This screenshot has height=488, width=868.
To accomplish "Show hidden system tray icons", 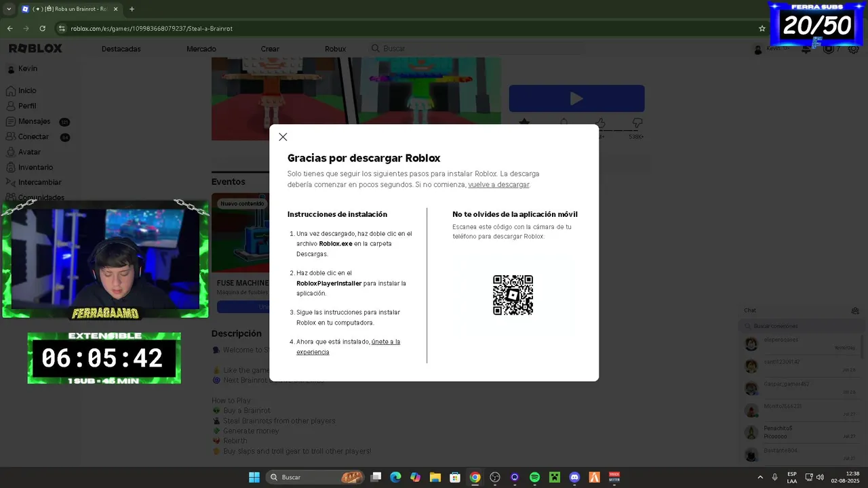I will pos(759,477).
